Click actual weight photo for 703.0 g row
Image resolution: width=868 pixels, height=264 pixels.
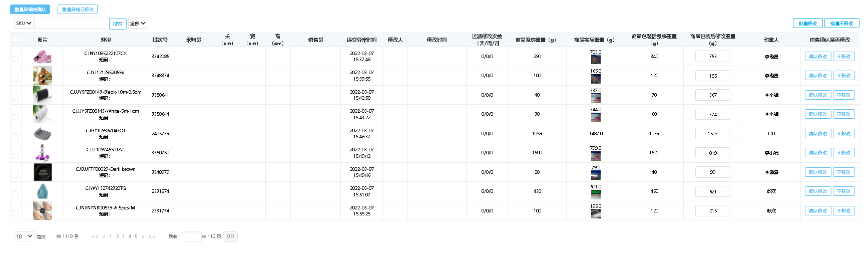[596, 60]
